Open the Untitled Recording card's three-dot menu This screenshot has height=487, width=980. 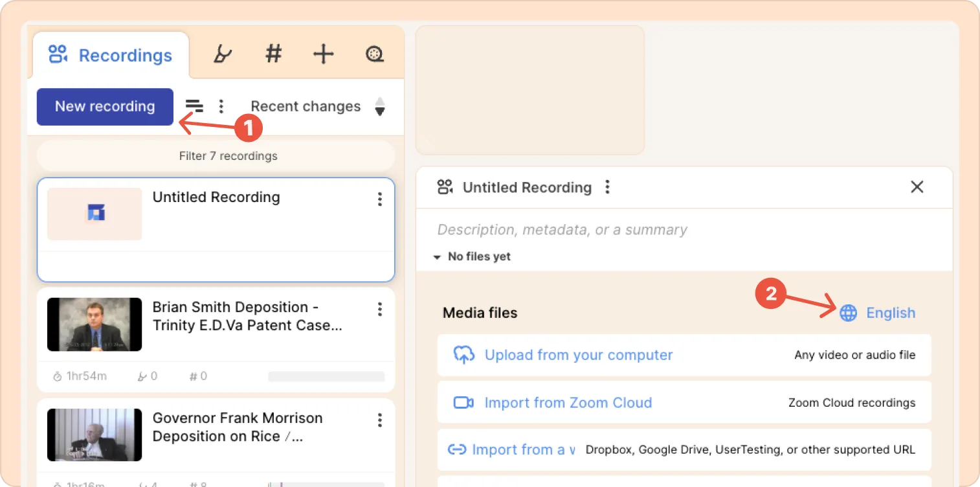[380, 199]
